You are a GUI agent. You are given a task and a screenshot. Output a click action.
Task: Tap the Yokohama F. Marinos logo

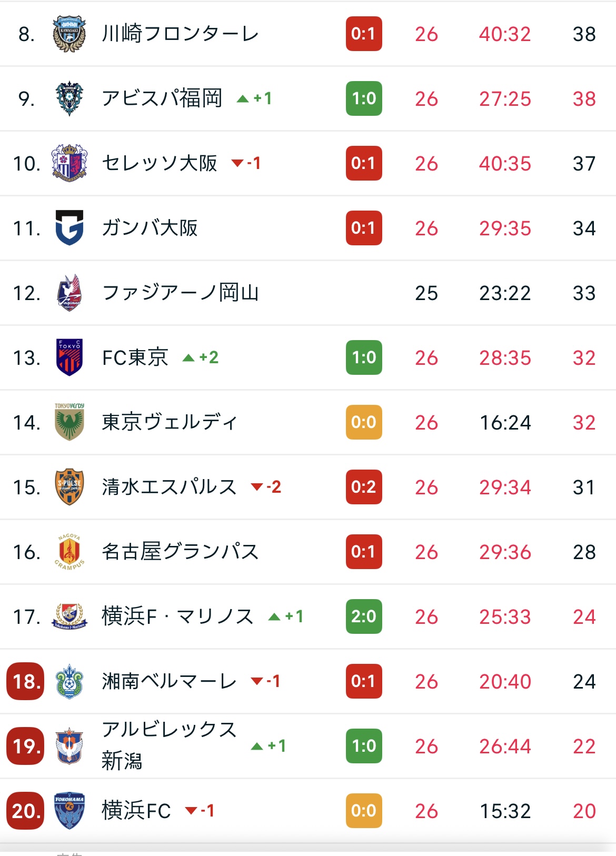tap(69, 616)
